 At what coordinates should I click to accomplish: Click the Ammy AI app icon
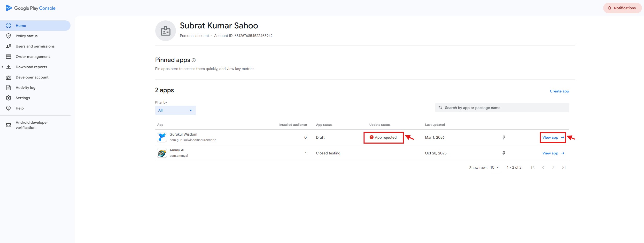(x=162, y=153)
